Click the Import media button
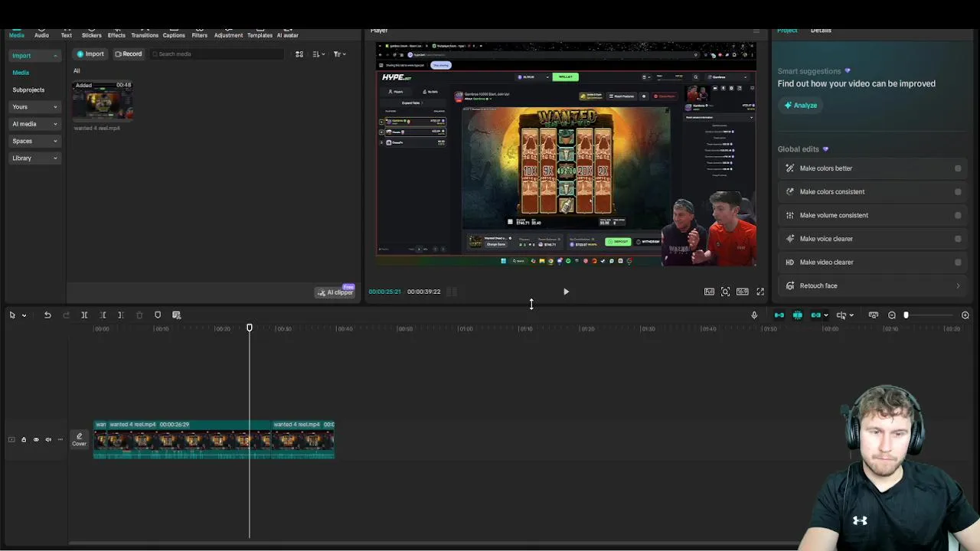This screenshot has width=980, height=551. click(x=90, y=54)
